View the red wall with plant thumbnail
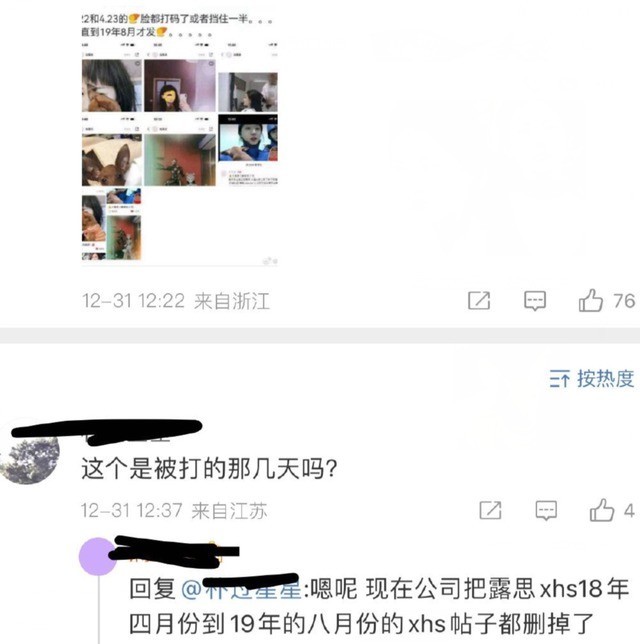 180,160
